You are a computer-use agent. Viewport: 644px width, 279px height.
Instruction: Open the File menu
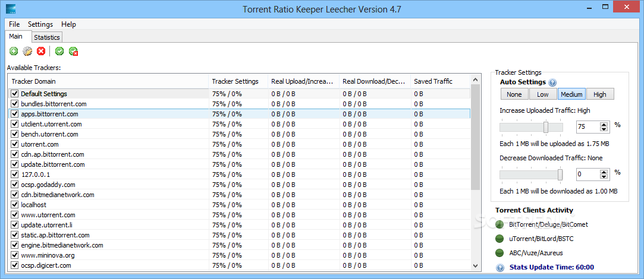coord(14,24)
